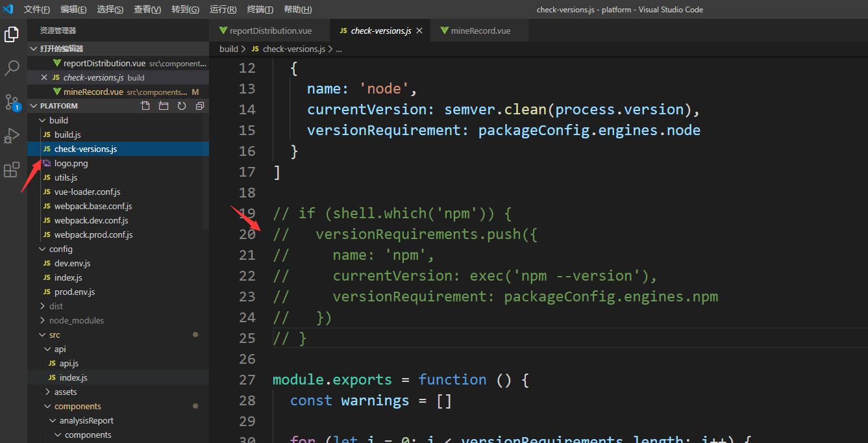Open the Source Control view icon
Screen dimensions: 868x443
coord(12,102)
